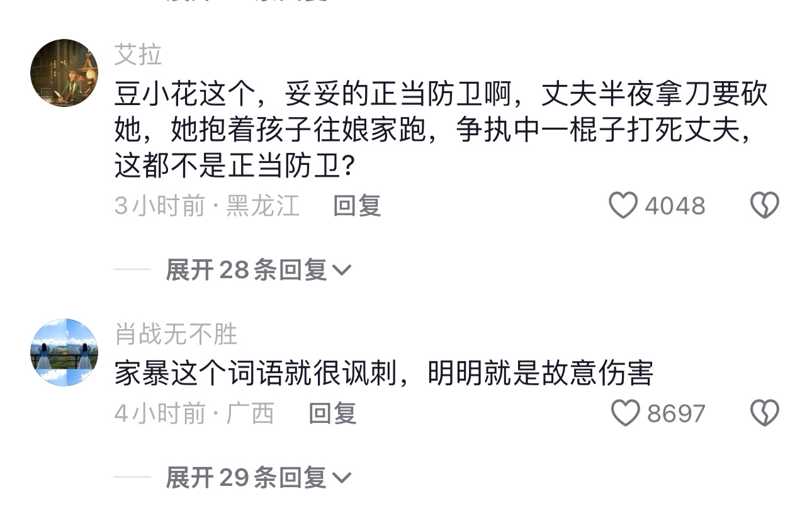This screenshot has height=513, width=812.
Task: Click the 8697 like count
Action: [676, 413]
